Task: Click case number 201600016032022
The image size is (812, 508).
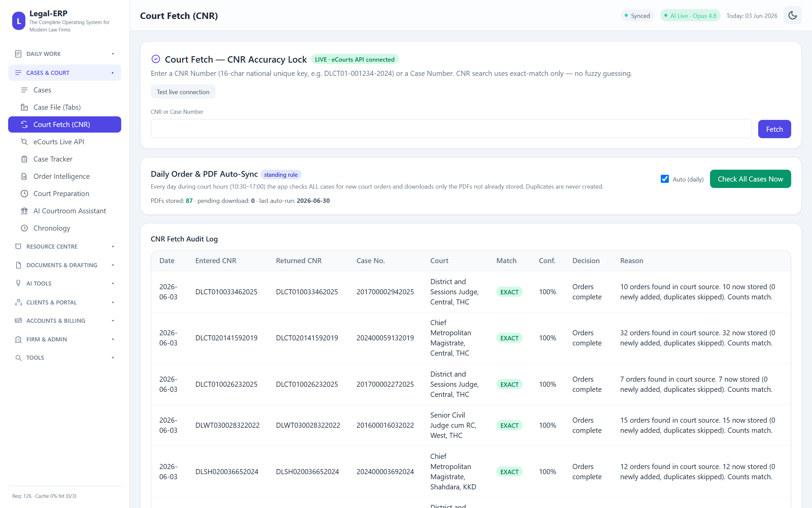Action: coord(385,425)
